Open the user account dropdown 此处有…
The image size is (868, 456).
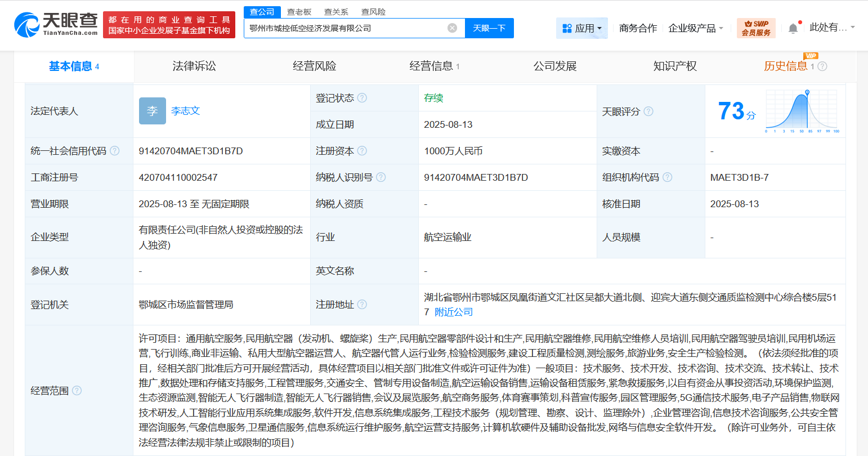[x=831, y=28]
